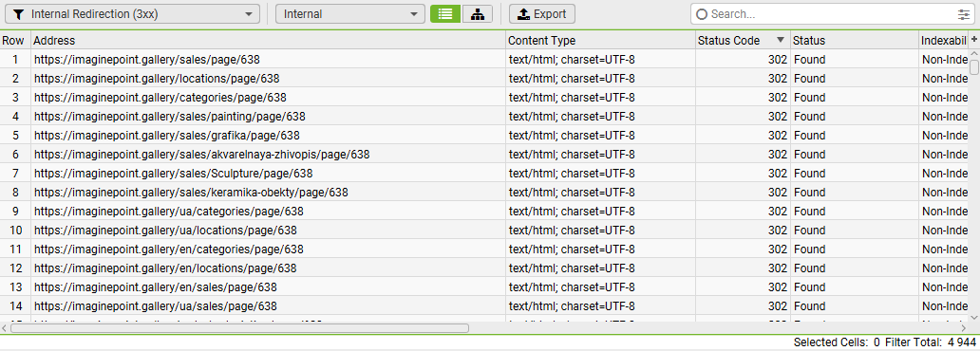Select the sales/grafika/page/638 address
The image size is (980, 351).
click(x=167, y=136)
